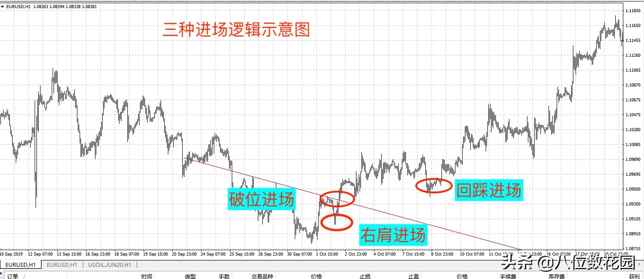Select the 回踩进场 highlighted label
644x279 pixels.
tap(489, 190)
